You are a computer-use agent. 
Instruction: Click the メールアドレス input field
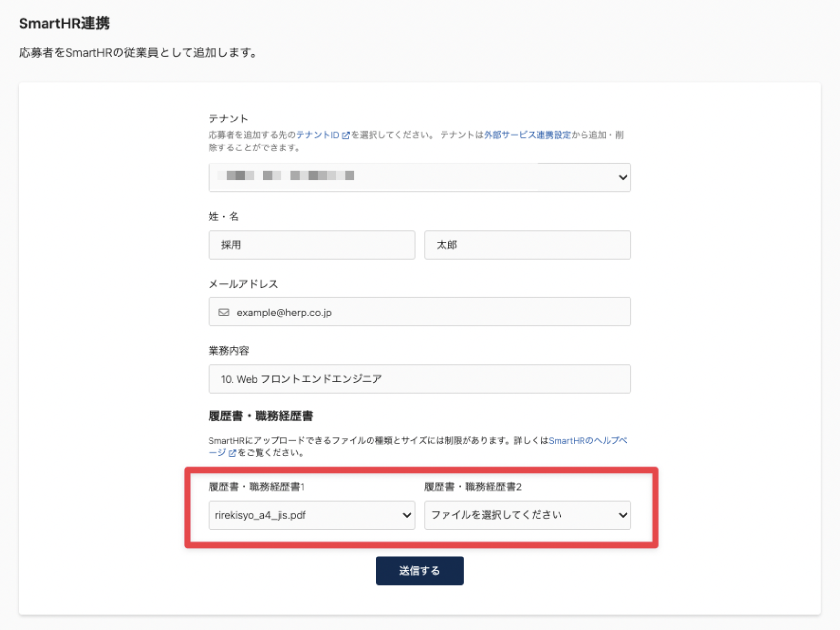pos(420,312)
